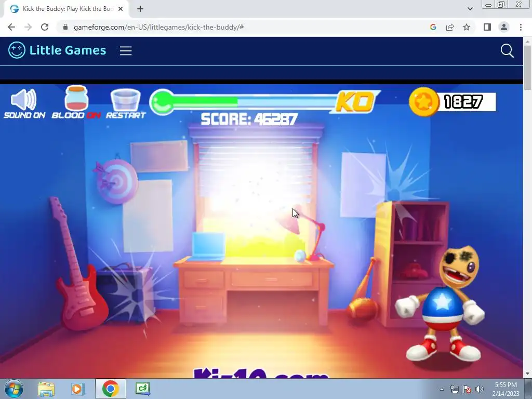Open the Windows Start menu

(14, 389)
